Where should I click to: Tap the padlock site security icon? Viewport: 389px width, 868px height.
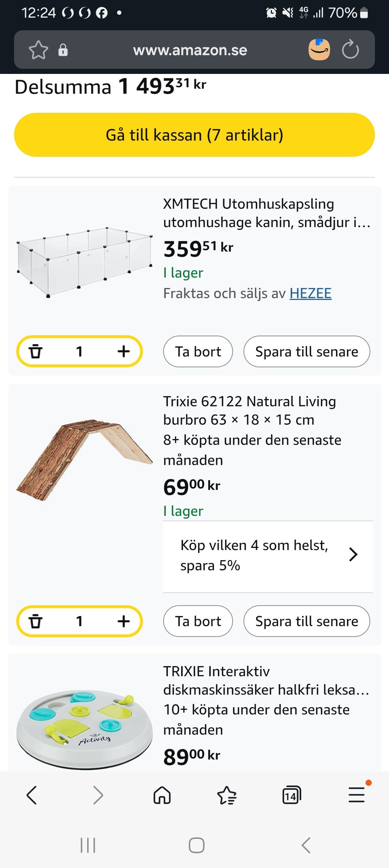[63, 50]
